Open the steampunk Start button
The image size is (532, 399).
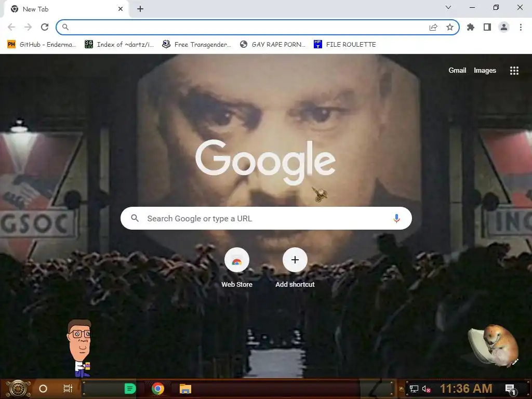pyautogui.click(x=18, y=389)
